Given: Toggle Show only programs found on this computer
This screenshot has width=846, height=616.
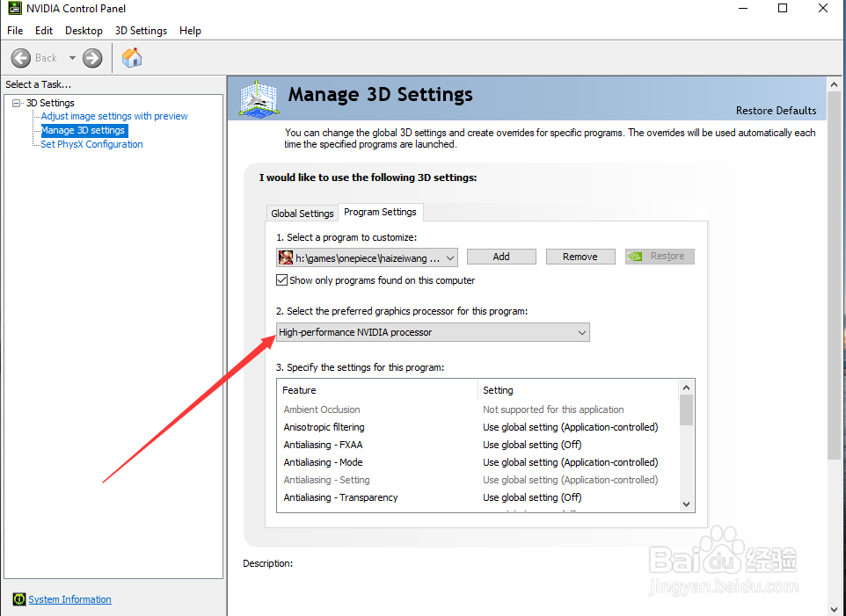Looking at the screenshot, I should tap(281, 280).
